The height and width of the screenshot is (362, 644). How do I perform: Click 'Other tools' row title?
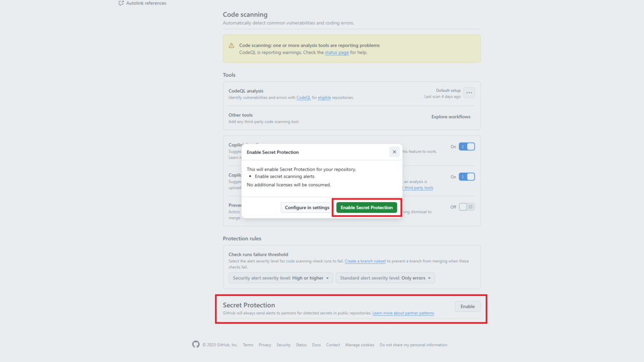point(240,115)
